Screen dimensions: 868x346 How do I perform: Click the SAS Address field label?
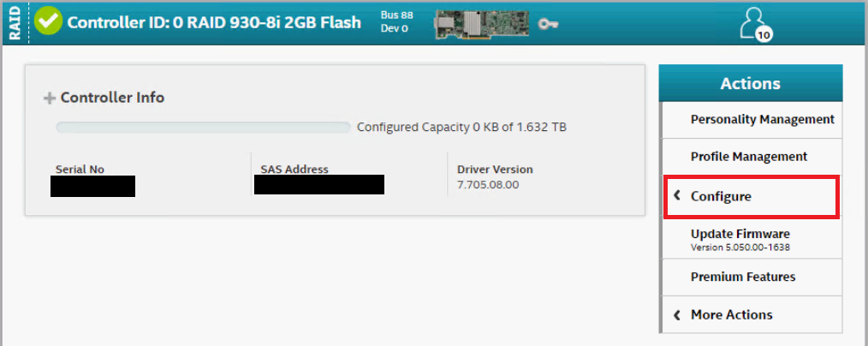294,170
